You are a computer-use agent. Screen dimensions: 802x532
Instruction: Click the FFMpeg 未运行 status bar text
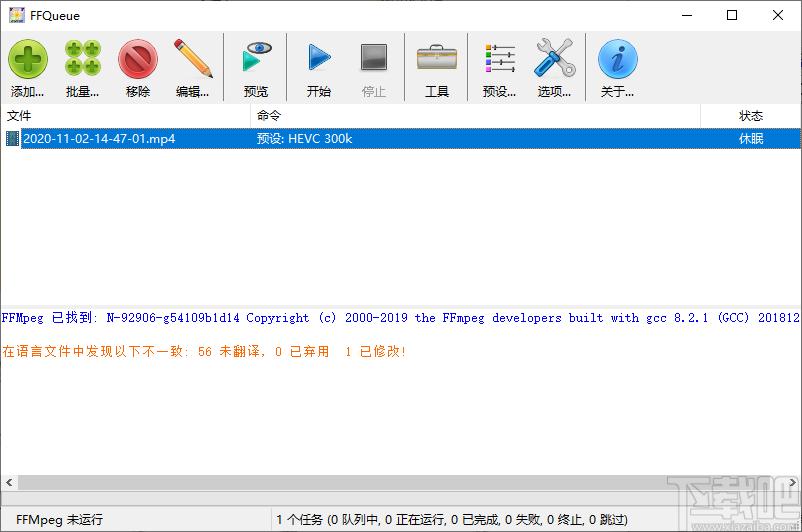(59, 520)
